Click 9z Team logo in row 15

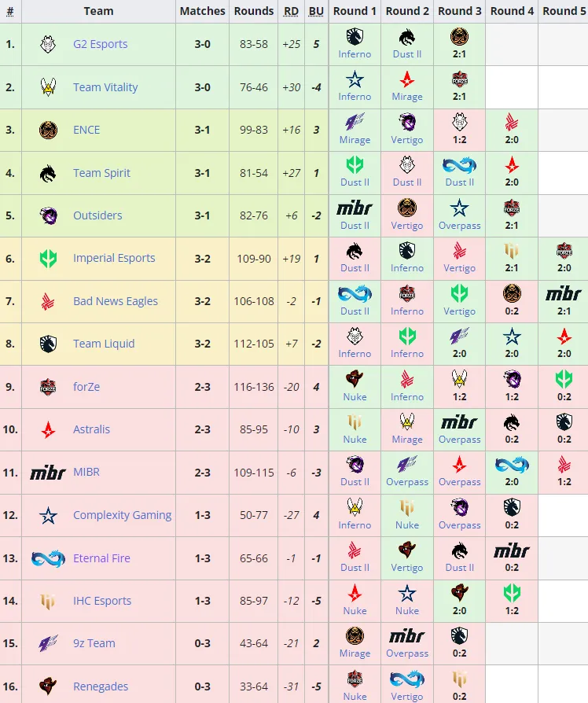pyautogui.click(x=48, y=643)
